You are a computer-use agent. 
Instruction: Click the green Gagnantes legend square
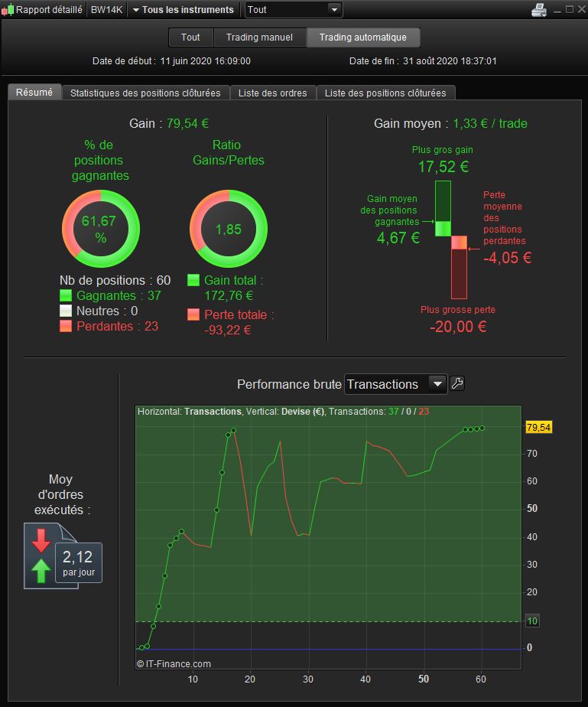tap(66, 295)
